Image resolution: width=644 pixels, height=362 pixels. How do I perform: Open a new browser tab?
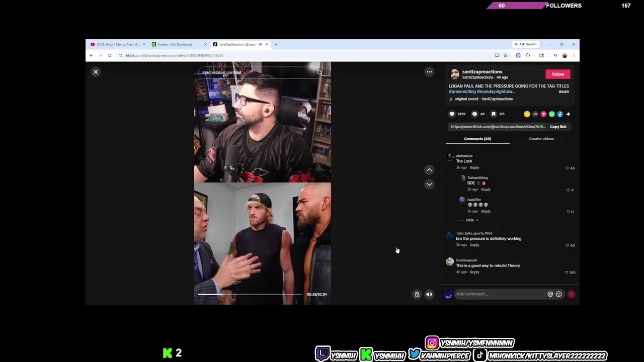point(276,44)
